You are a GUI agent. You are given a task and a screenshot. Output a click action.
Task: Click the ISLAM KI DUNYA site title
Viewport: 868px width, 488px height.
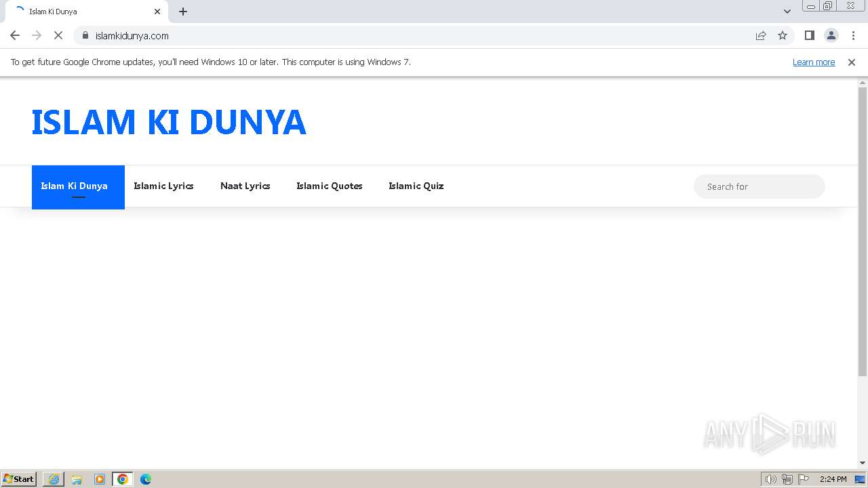[169, 122]
